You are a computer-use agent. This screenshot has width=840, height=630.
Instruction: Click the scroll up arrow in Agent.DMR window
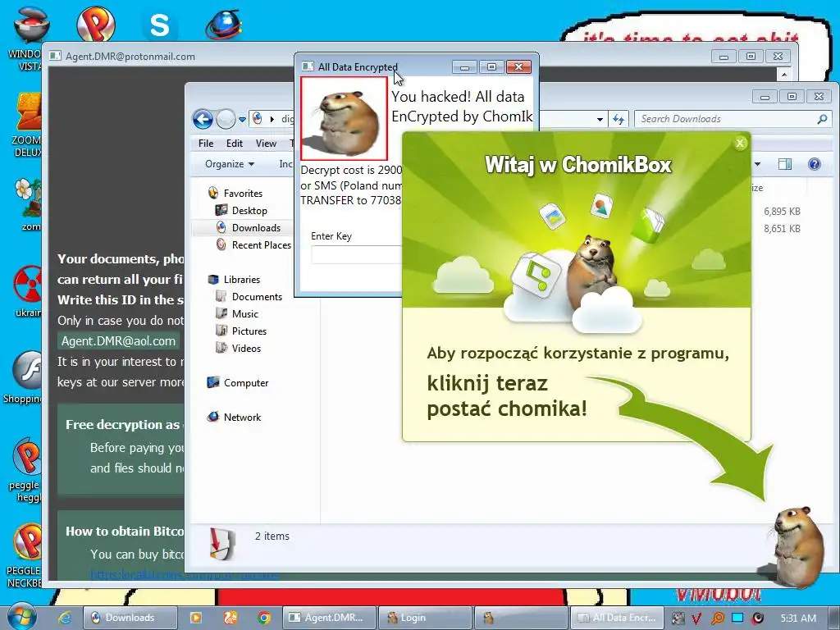pos(783,74)
